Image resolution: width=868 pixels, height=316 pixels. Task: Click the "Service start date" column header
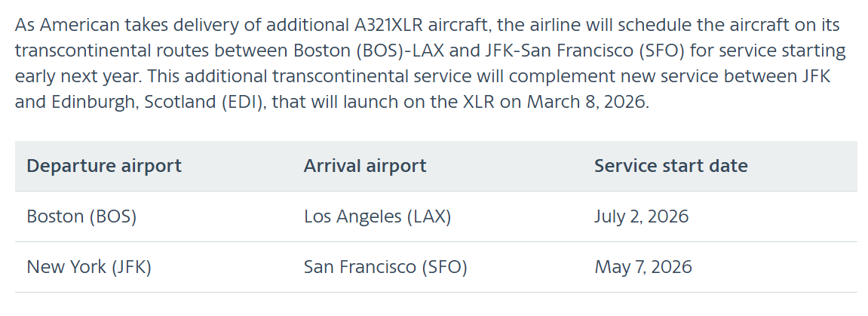coord(670,166)
